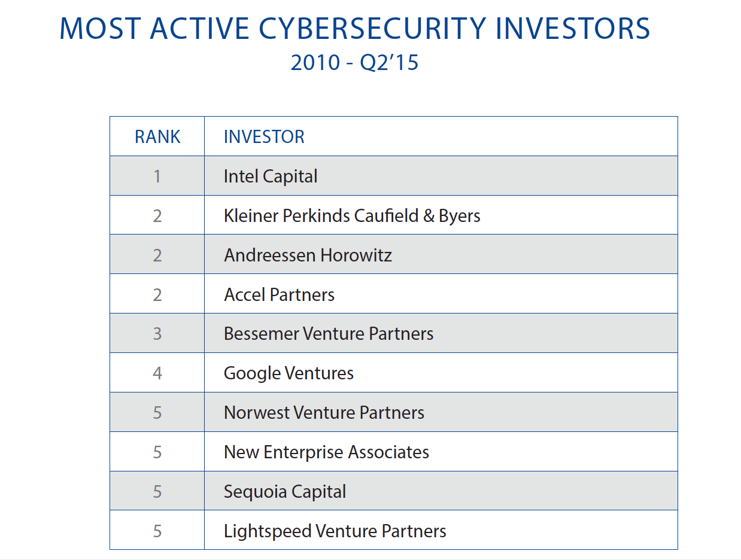Click the rank number 1 cell
Screen dimensions: 741x560
[157, 176]
